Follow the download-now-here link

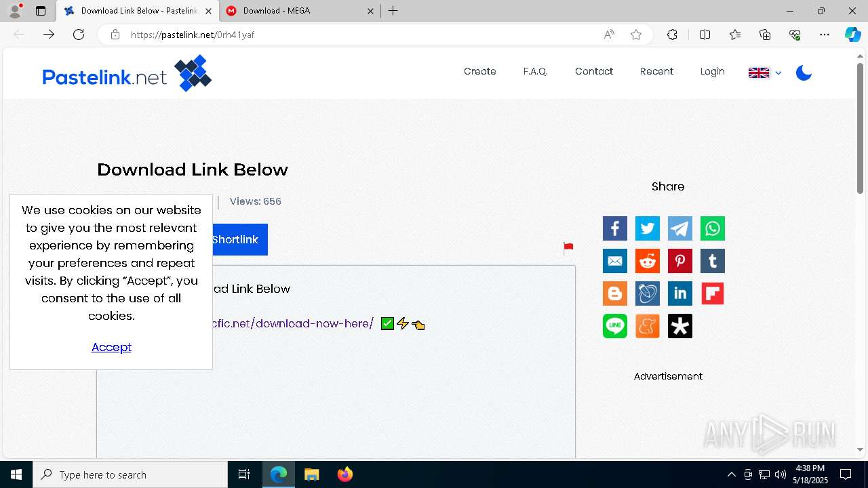(x=292, y=323)
